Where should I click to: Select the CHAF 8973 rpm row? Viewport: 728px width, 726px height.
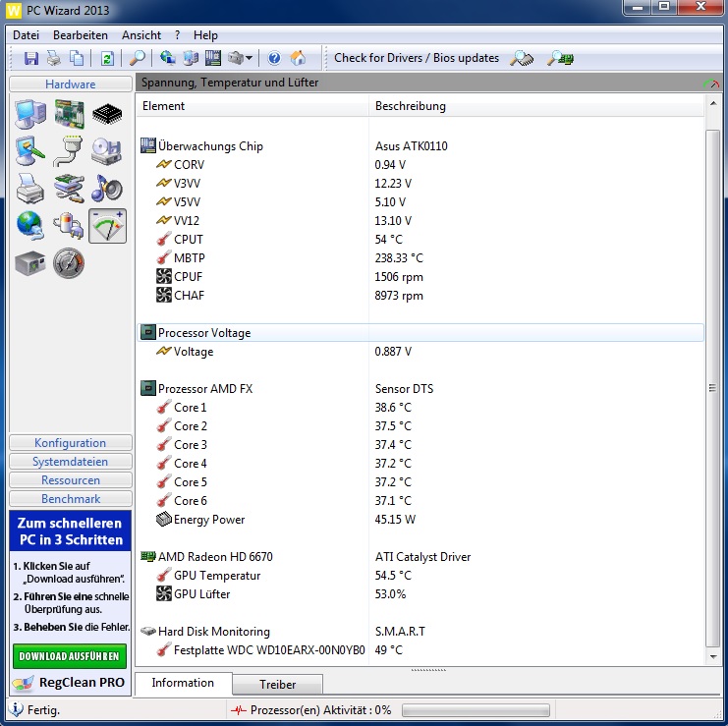[420, 296]
